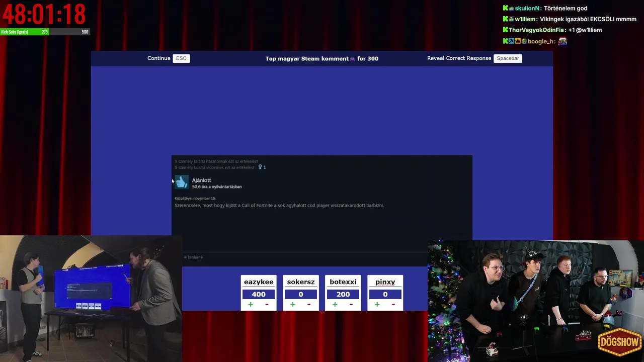Click the thumbs-up Ajánlott review icon

pyautogui.click(x=182, y=183)
